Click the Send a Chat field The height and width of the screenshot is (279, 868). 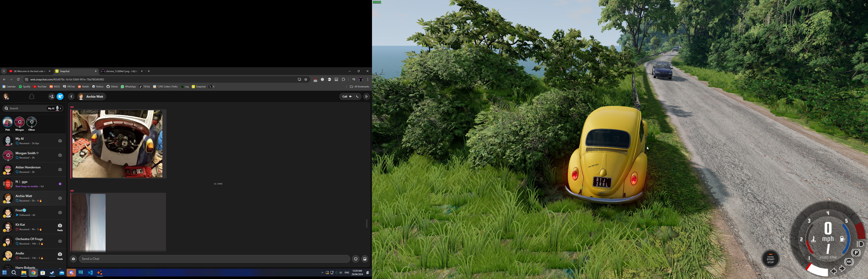[212, 259]
